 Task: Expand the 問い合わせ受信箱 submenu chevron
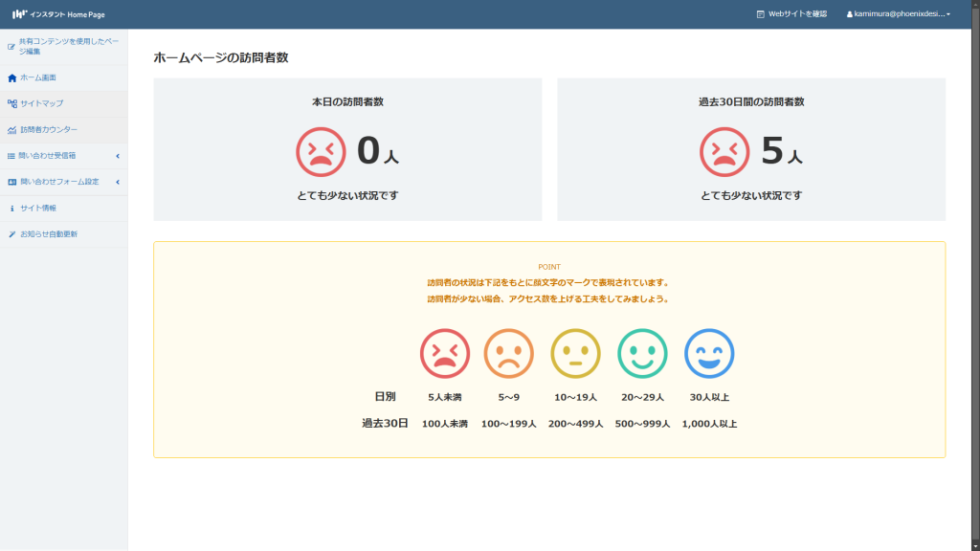click(118, 156)
